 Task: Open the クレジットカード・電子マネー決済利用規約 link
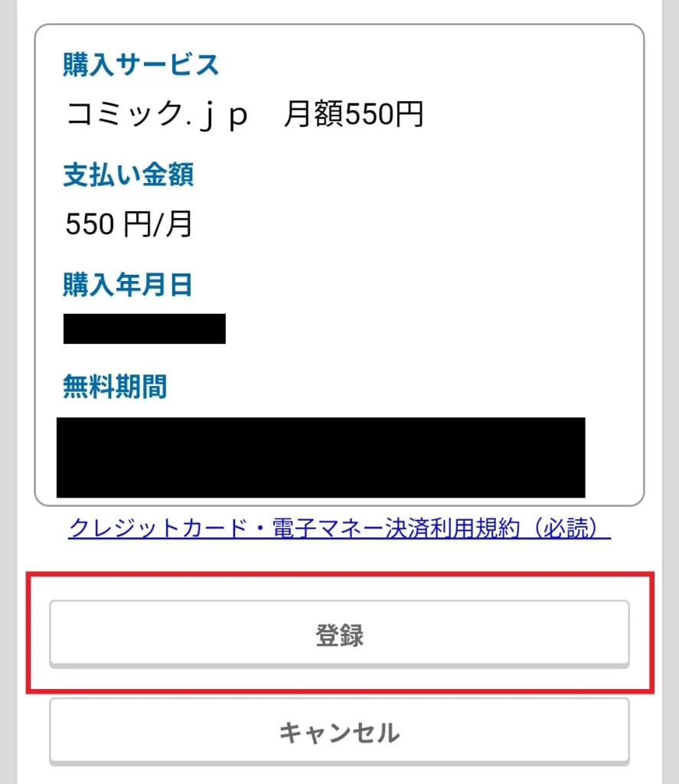(x=339, y=528)
